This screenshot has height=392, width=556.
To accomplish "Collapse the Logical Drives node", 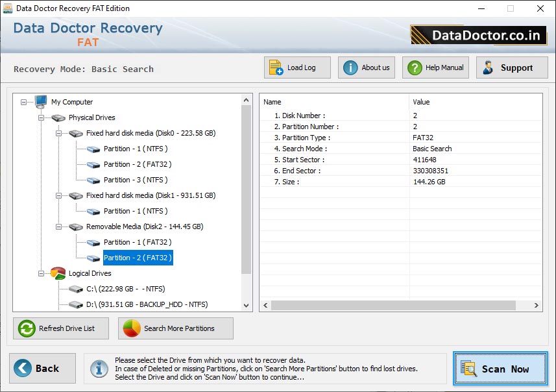I will click(42, 273).
